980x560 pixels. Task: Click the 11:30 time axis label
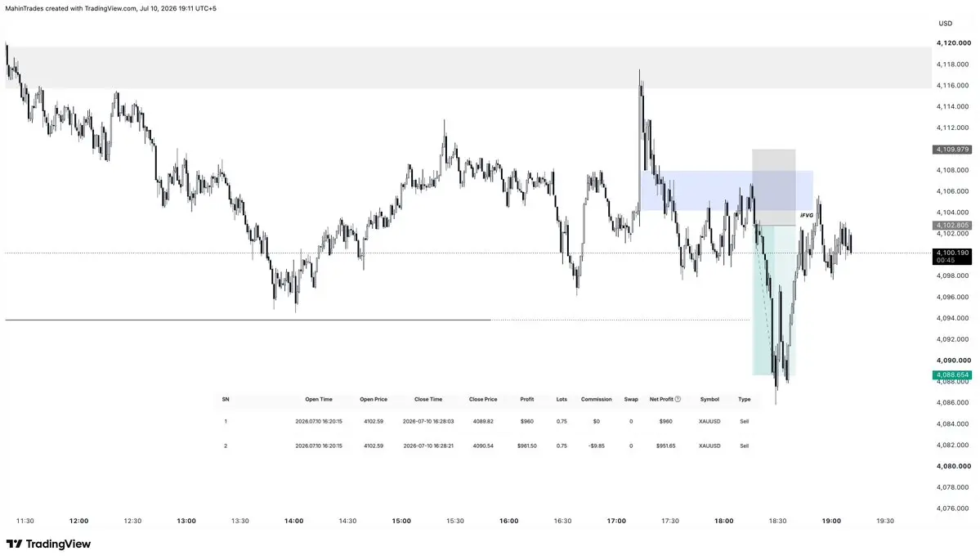click(25, 521)
